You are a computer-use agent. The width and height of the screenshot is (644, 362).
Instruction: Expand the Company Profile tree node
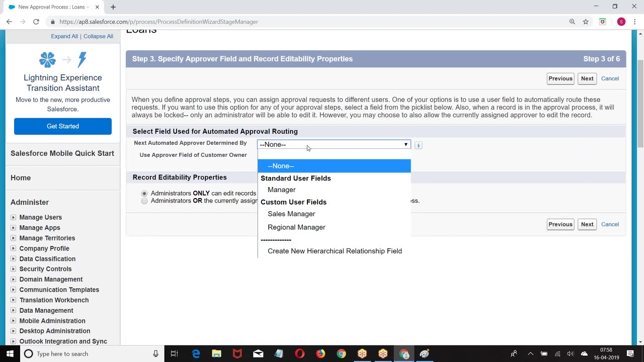pyautogui.click(x=13, y=248)
